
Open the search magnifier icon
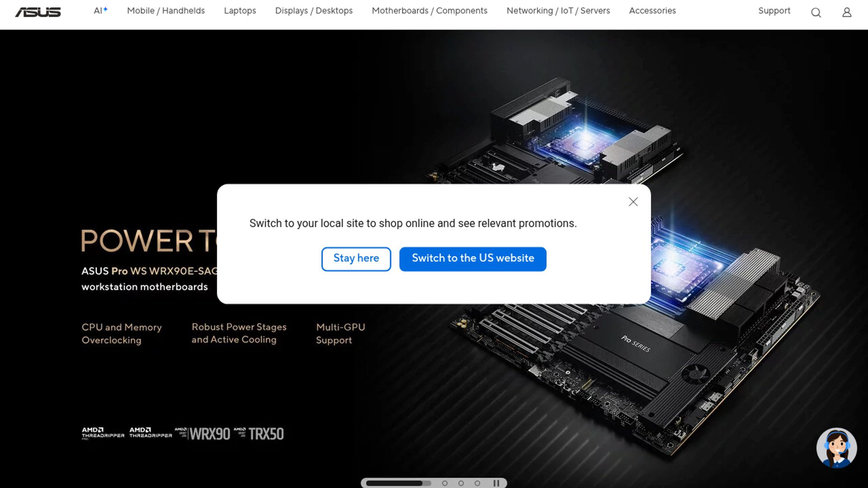coord(816,13)
